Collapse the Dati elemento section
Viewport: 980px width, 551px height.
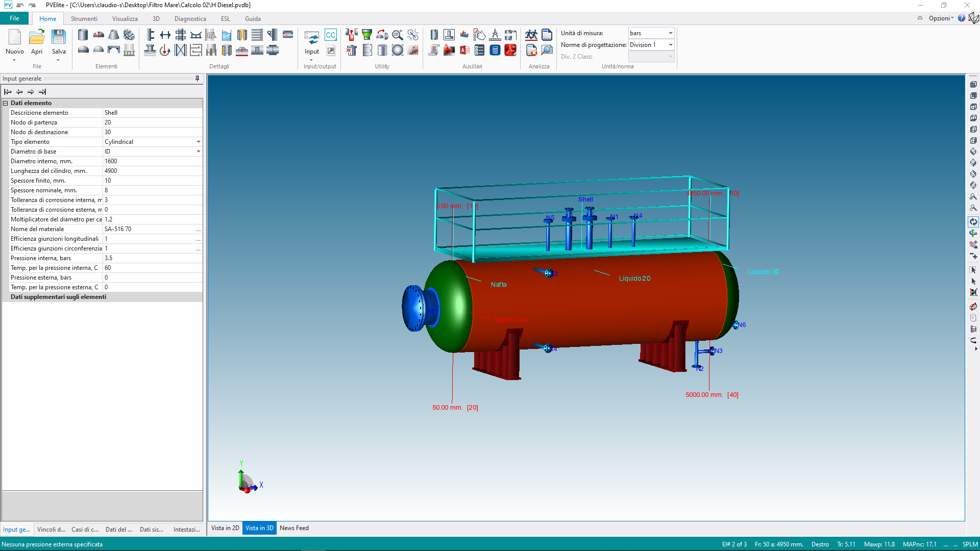[x=6, y=103]
